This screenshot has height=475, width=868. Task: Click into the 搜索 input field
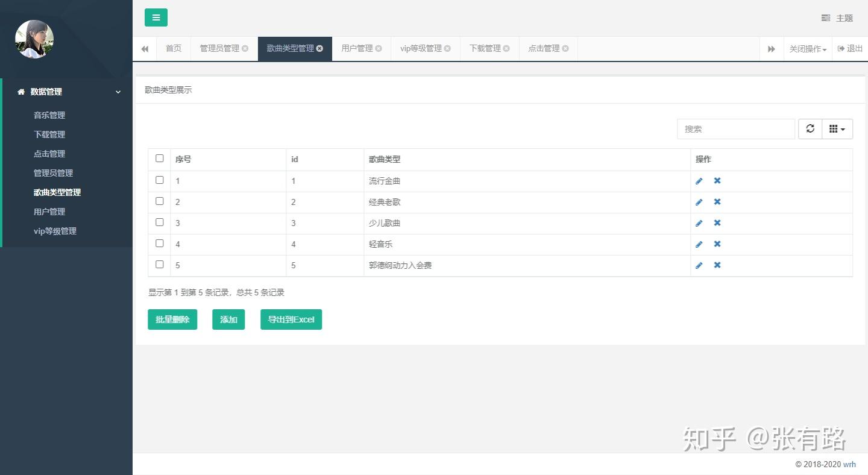pyautogui.click(x=736, y=129)
